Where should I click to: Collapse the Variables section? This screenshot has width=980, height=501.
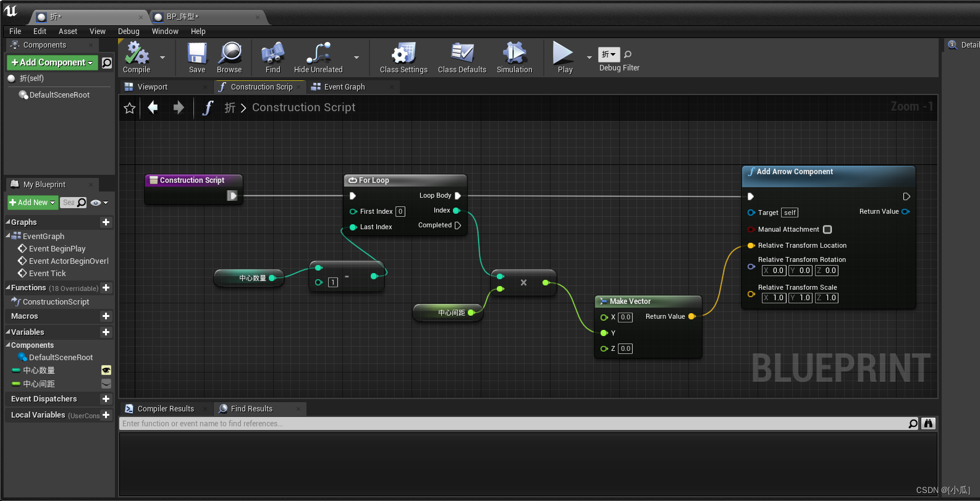coord(8,332)
